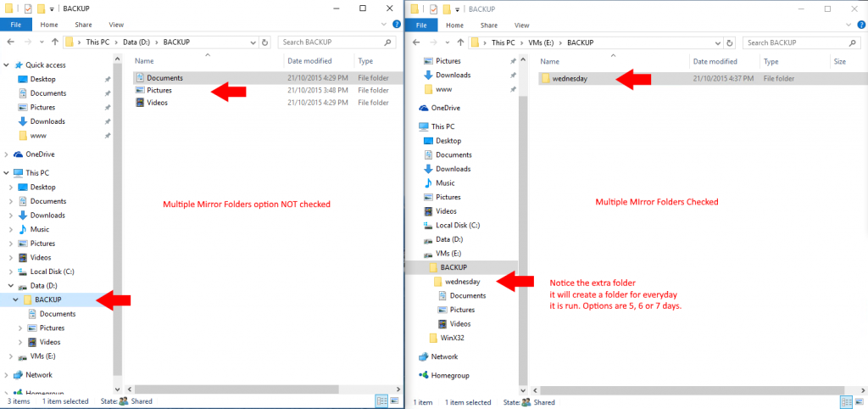Collapse BACKUP node under Data (D:)

tap(15, 300)
